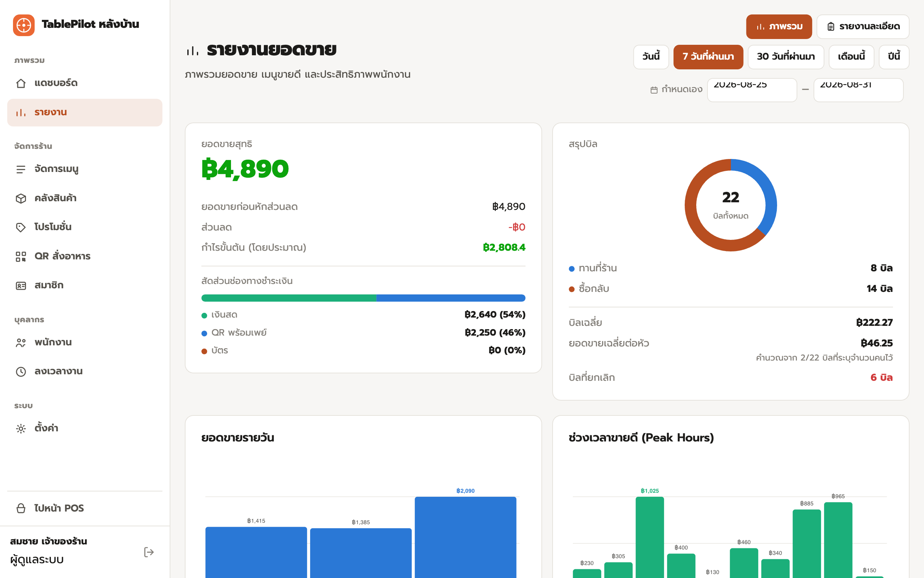
Task: Click the chart icon beside รายงานยอดขาย heading
Action: tap(192, 51)
